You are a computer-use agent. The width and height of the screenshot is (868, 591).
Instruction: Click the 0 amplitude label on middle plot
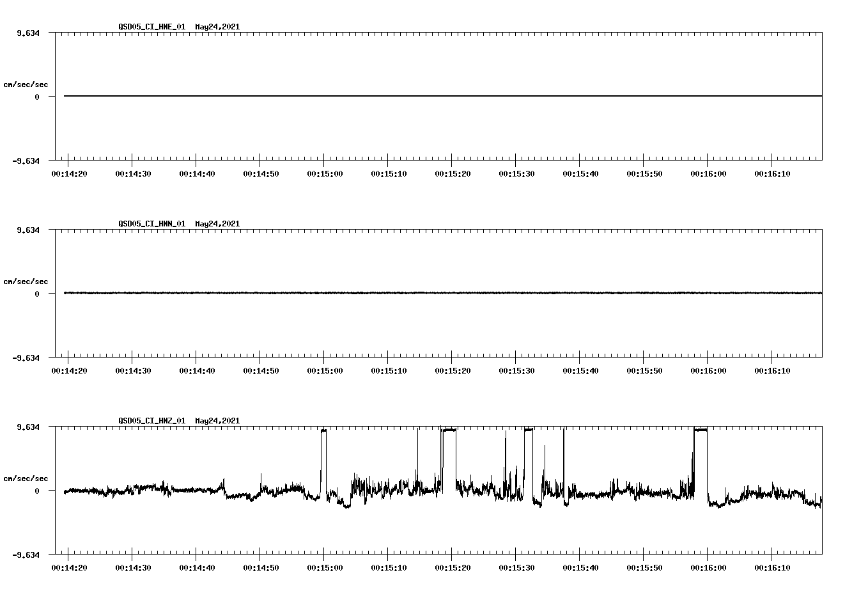point(38,294)
